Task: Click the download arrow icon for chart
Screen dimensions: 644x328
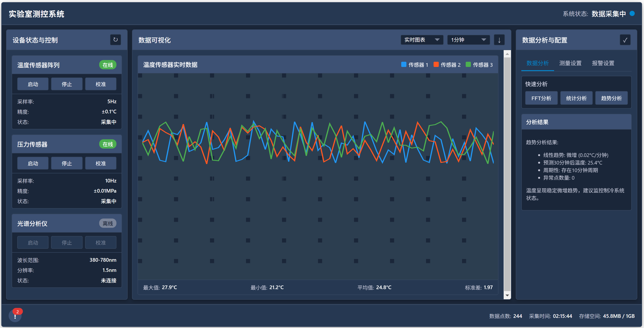Action: click(499, 40)
